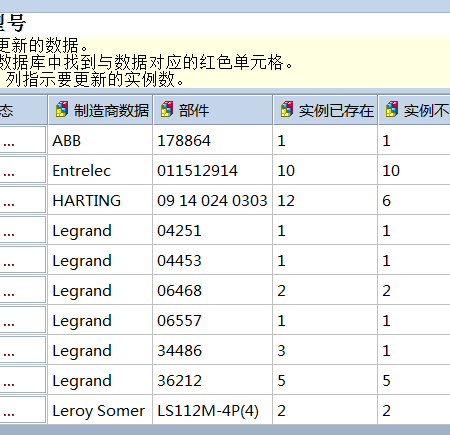Click the 实例不 column header icon
Viewport: 450px width, 435px height.
(x=392, y=109)
